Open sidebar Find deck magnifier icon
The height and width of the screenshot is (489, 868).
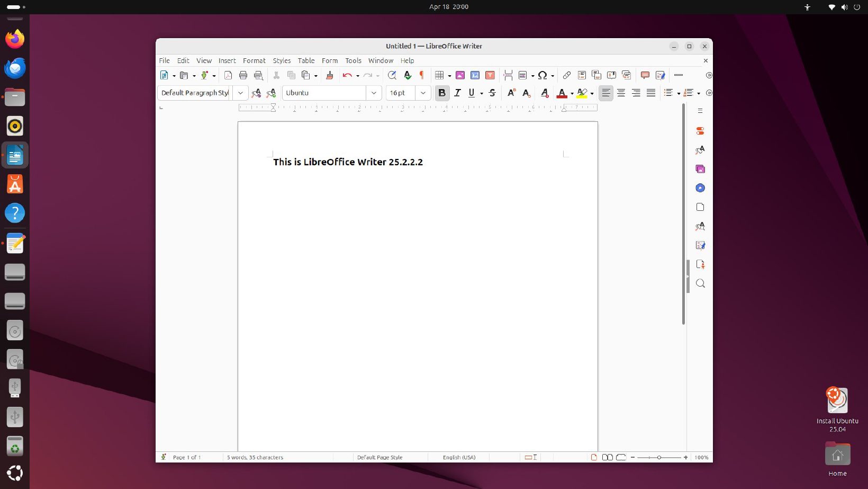click(x=700, y=283)
